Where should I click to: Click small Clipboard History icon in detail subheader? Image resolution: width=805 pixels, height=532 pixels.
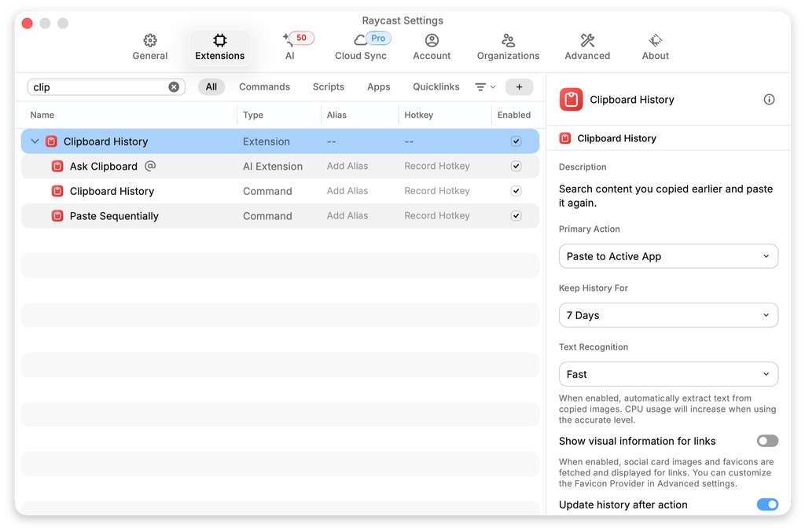point(564,138)
